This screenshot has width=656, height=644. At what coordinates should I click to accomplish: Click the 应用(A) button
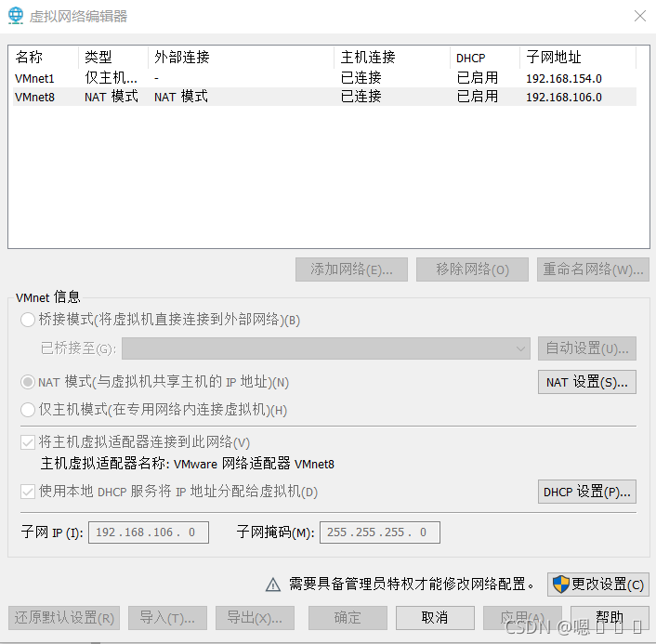tap(522, 618)
